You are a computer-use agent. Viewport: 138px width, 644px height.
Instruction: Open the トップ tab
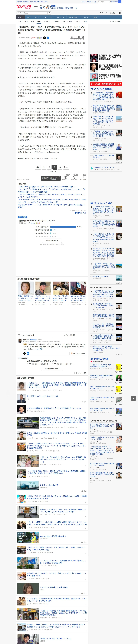point(20,17)
